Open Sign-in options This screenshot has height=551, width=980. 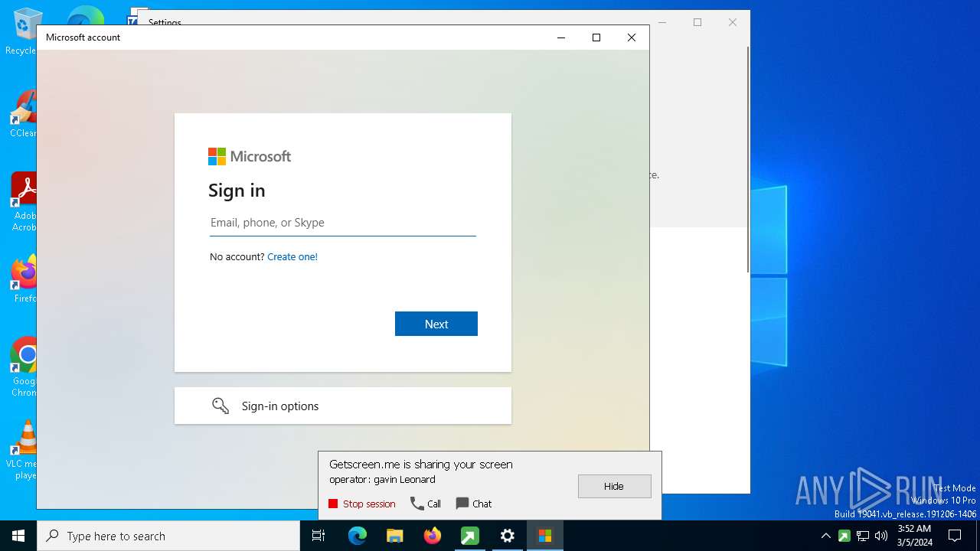(343, 406)
